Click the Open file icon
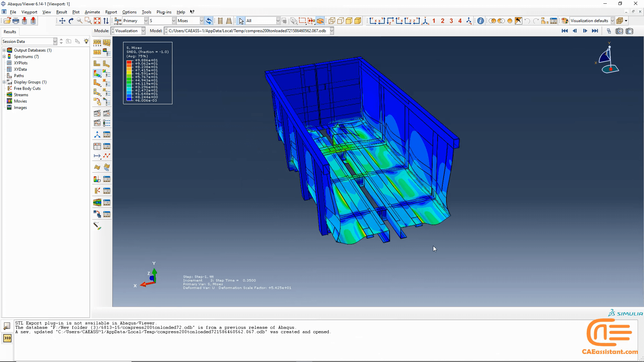The image size is (644, 362). (x=7, y=21)
